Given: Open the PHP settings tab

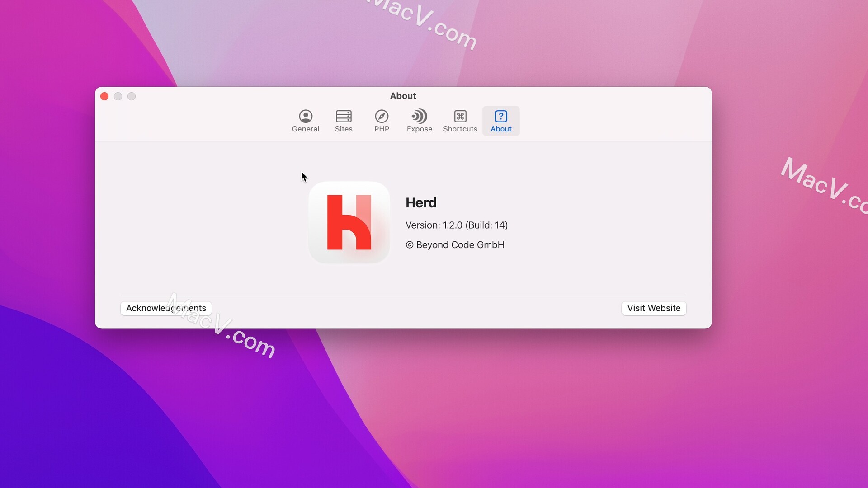Looking at the screenshot, I should click(382, 121).
